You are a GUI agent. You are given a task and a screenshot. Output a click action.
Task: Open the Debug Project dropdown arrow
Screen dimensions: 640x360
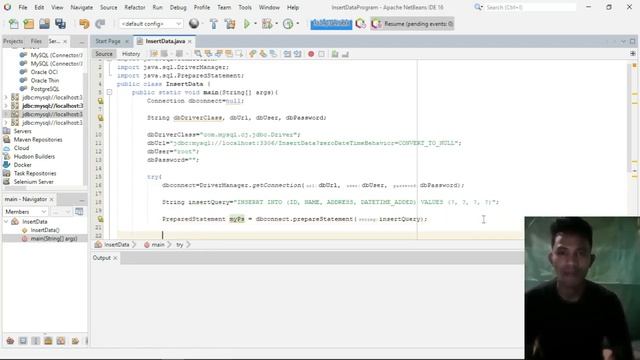click(x=277, y=24)
